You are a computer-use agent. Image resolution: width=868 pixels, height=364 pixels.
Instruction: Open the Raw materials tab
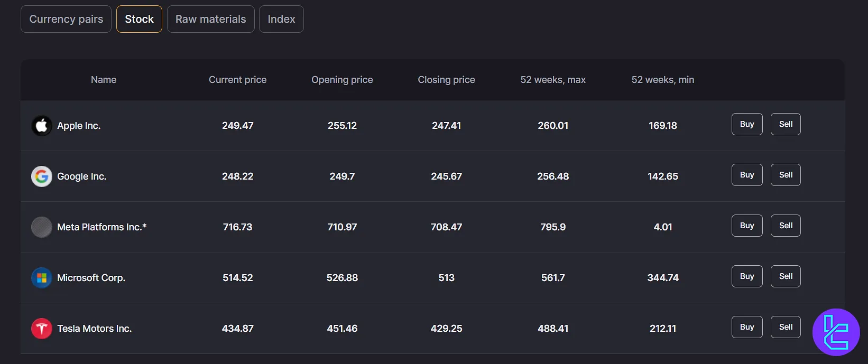(x=211, y=19)
